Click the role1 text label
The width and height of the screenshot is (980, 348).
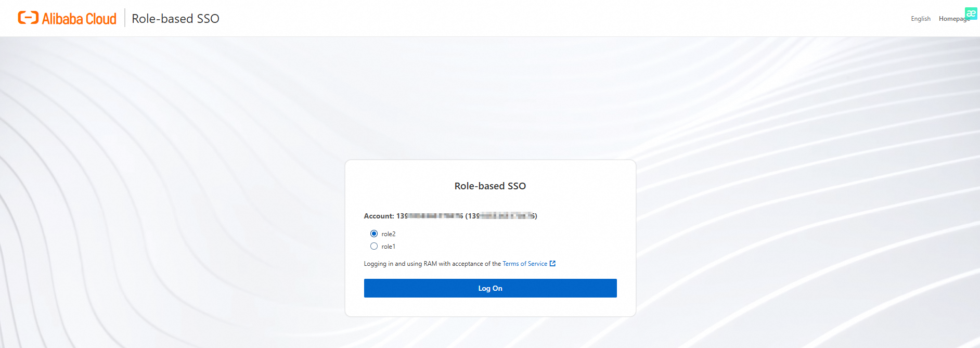389,247
